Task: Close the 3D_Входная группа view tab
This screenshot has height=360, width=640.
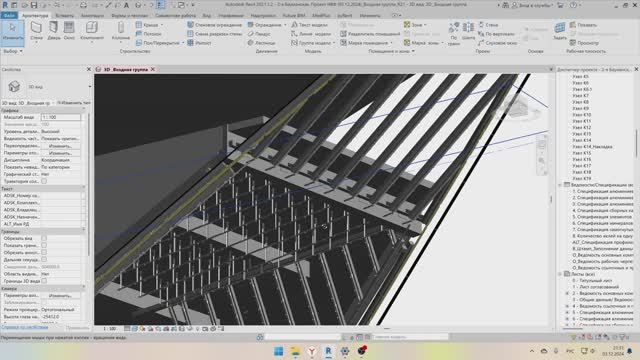Action: pos(153,69)
